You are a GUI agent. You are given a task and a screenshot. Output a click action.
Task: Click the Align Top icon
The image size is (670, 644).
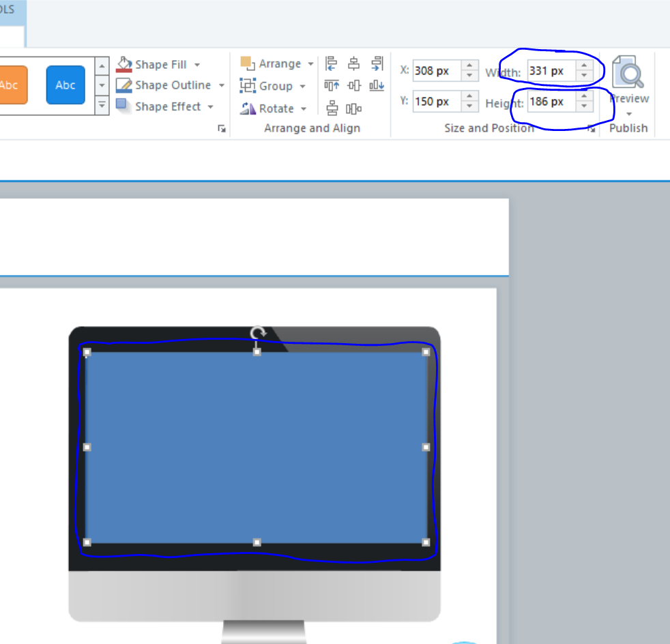(x=332, y=85)
